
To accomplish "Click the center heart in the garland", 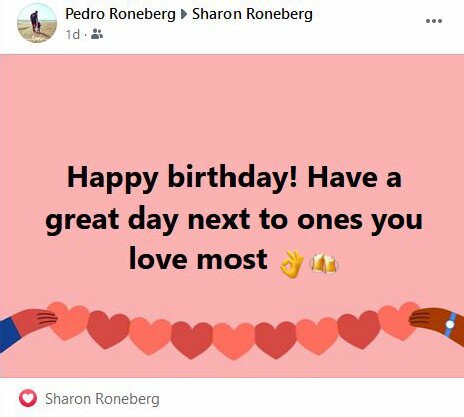I will pyautogui.click(x=234, y=340).
